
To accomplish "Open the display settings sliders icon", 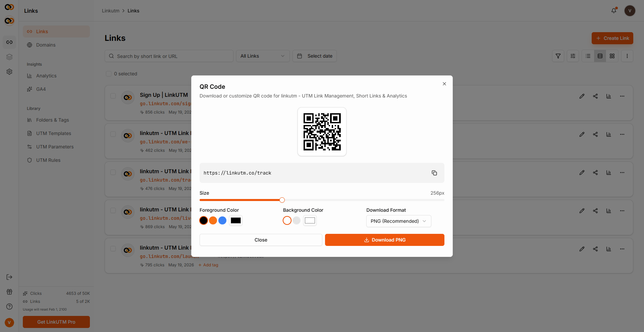I will point(573,56).
